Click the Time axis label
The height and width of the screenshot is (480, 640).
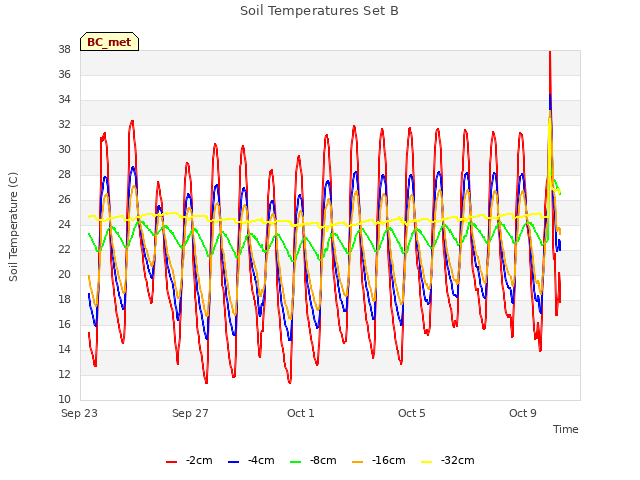coord(566,429)
